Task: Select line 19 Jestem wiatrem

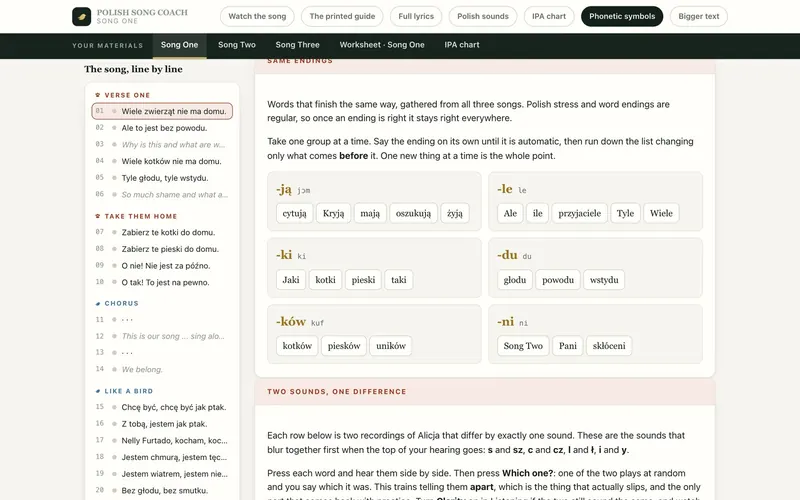Action: (162, 473)
